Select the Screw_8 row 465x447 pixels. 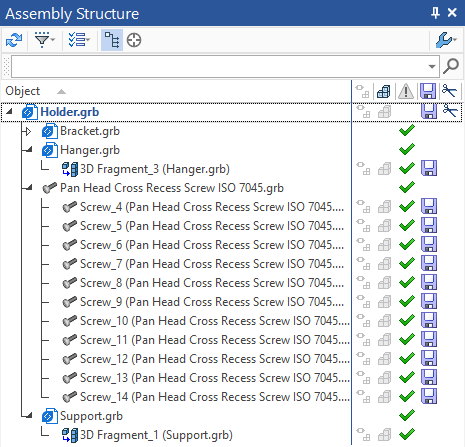point(212,283)
